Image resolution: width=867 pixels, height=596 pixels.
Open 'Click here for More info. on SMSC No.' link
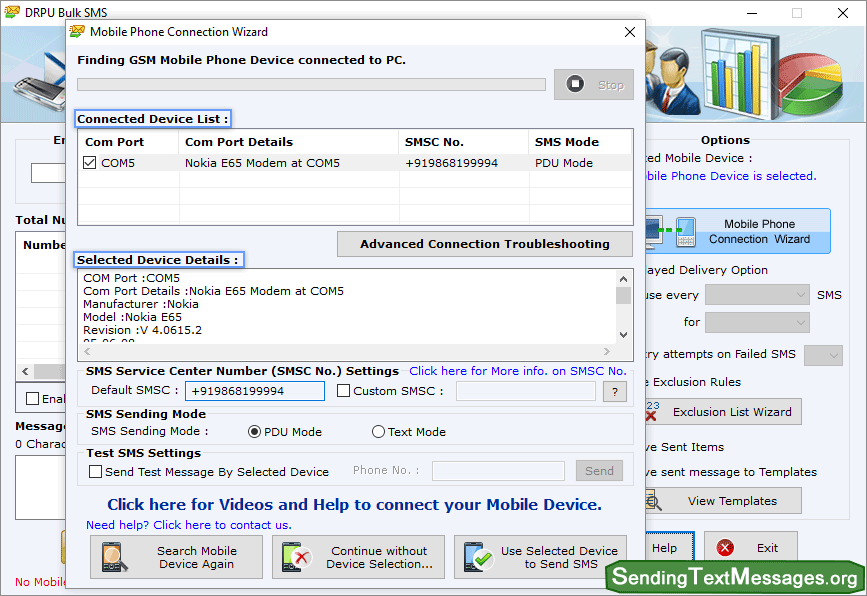pos(518,371)
